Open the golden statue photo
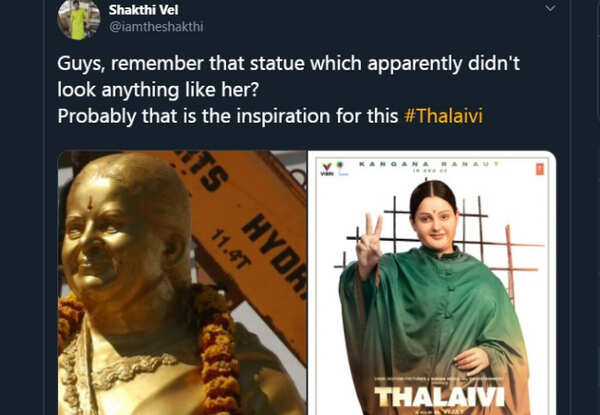600x415 pixels. click(182, 283)
